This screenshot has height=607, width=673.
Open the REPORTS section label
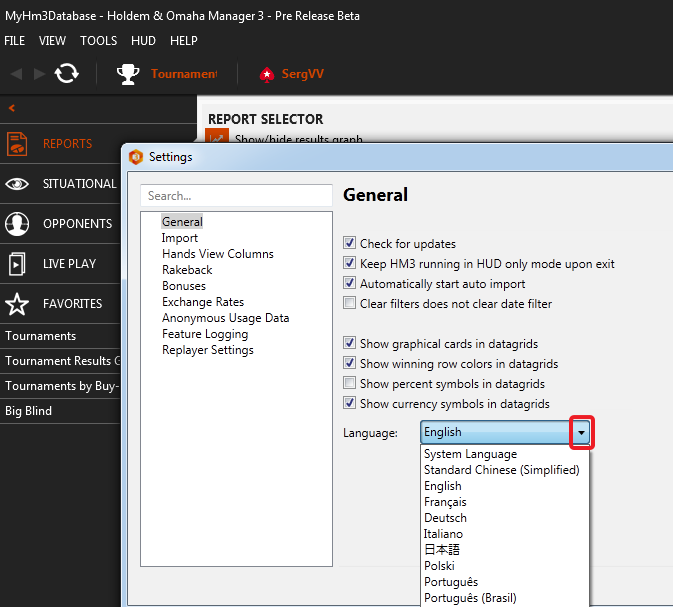(x=67, y=144)
